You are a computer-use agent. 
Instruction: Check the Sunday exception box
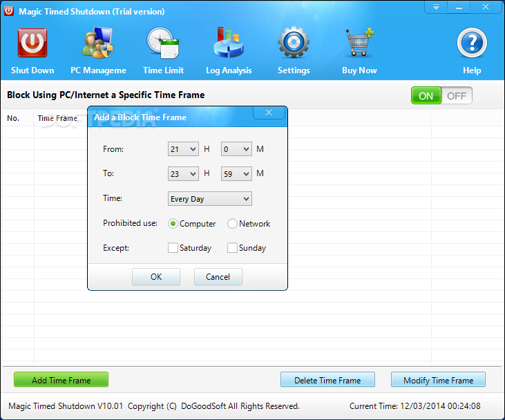(232, 248)
